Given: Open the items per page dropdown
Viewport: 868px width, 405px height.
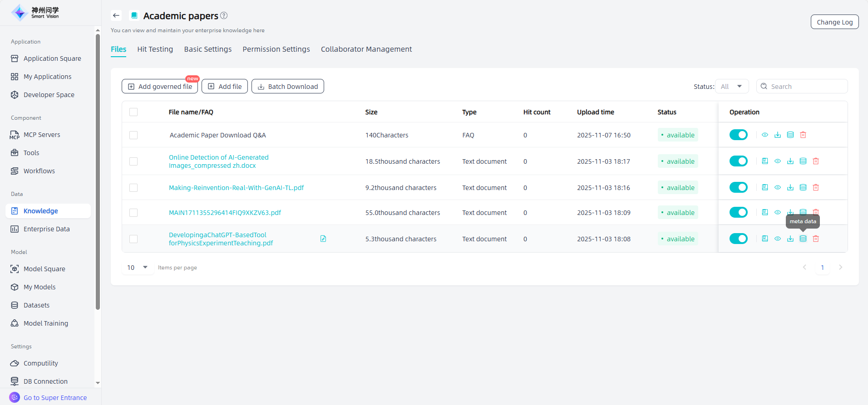Looking at the screenshot, I should click(138, 268).
